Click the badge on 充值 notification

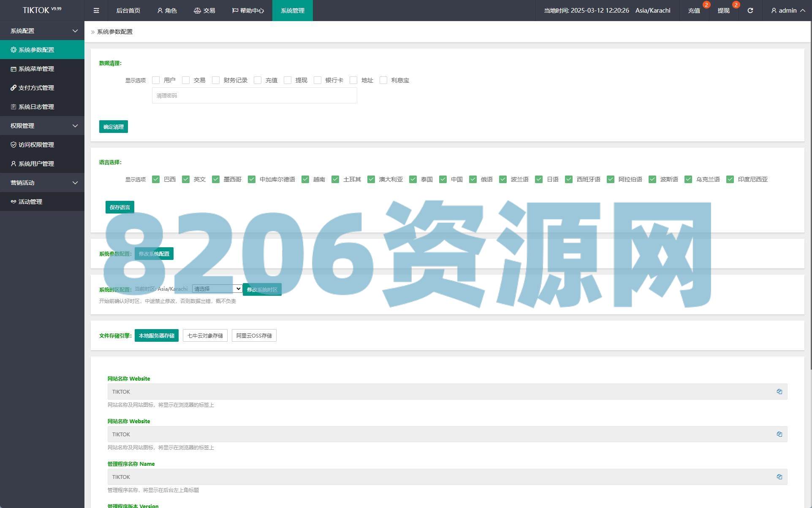click(x=706, y=5)
